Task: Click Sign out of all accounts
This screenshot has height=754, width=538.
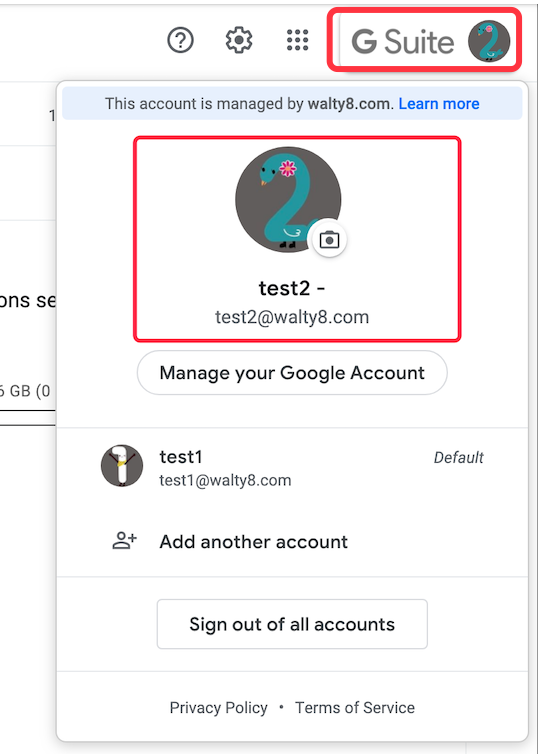Action: [x=292, y=624]
